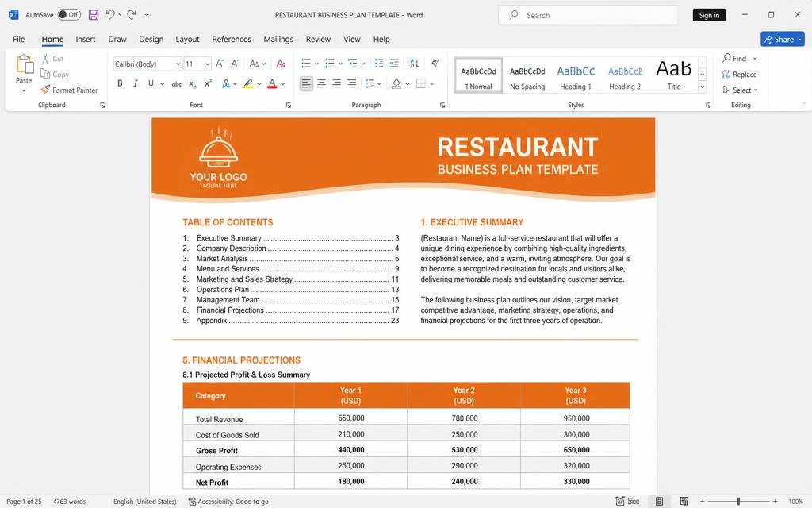The width and height of the screenshot is (812, 508).
Task: Switch to the Insert tab
Action: (86, 39)
